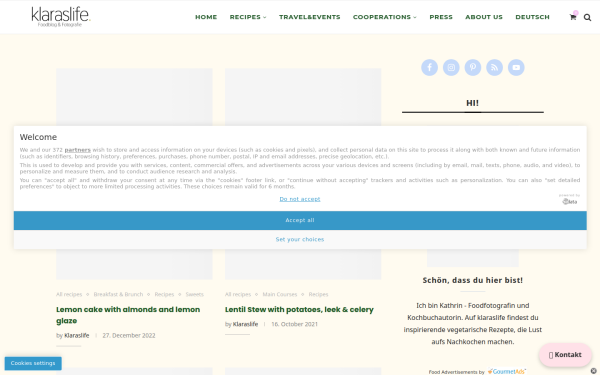This screenshot has width=600, height=375.
Task: Click Recipes category under Lentil Stew post
Action: point(318,294)
